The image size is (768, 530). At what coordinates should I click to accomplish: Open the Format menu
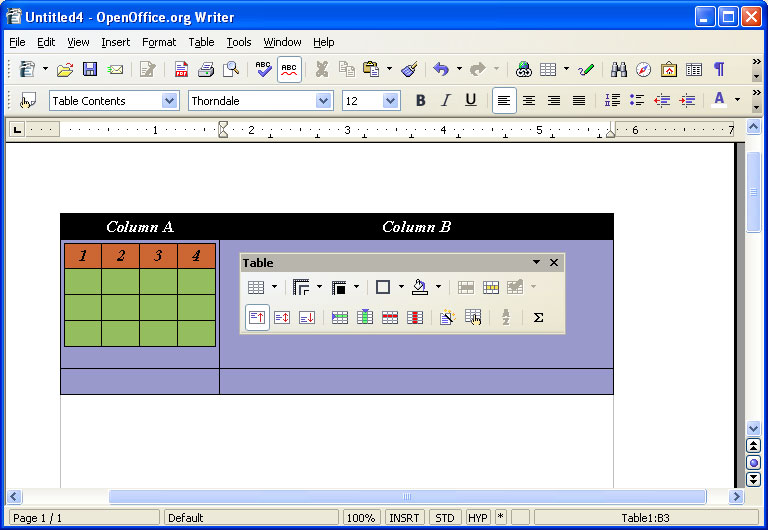(x=158, y=42)
